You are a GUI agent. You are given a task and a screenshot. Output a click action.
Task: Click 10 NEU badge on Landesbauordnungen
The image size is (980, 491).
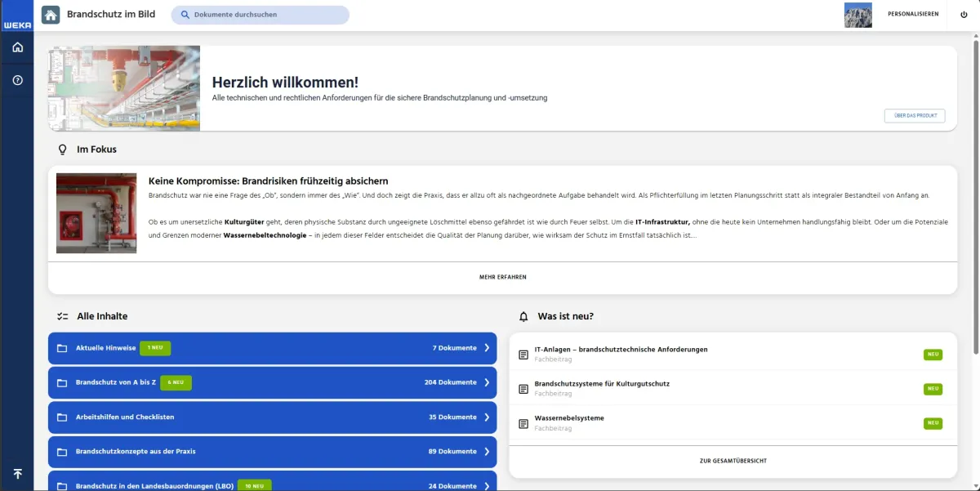255,485
